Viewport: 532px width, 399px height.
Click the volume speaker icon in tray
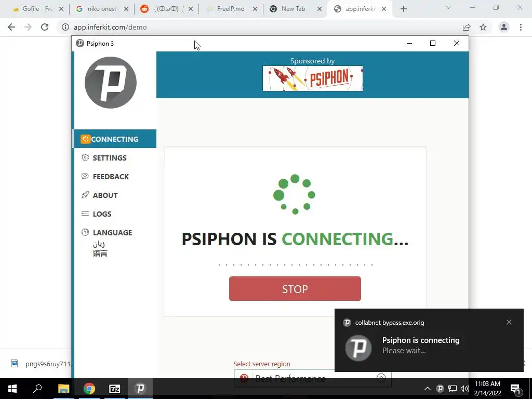tap(465, 389)
